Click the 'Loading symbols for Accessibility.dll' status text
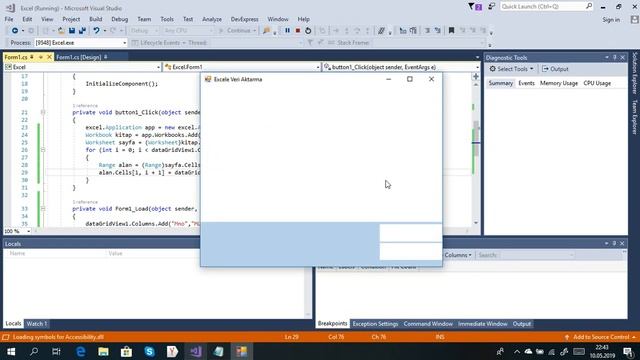This screenshot has height=360, width=640. 58,337
